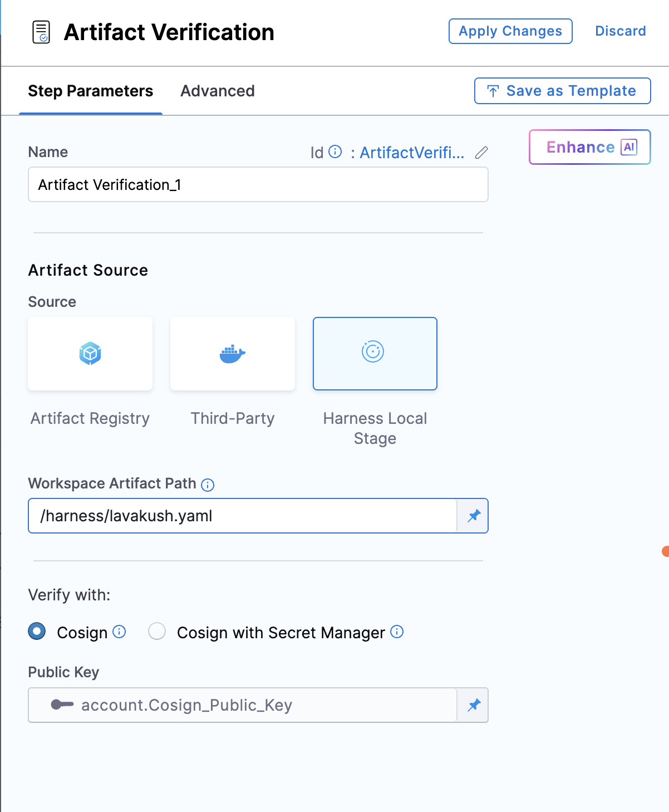Switch to the Step Parameters tab

point(90,91)
